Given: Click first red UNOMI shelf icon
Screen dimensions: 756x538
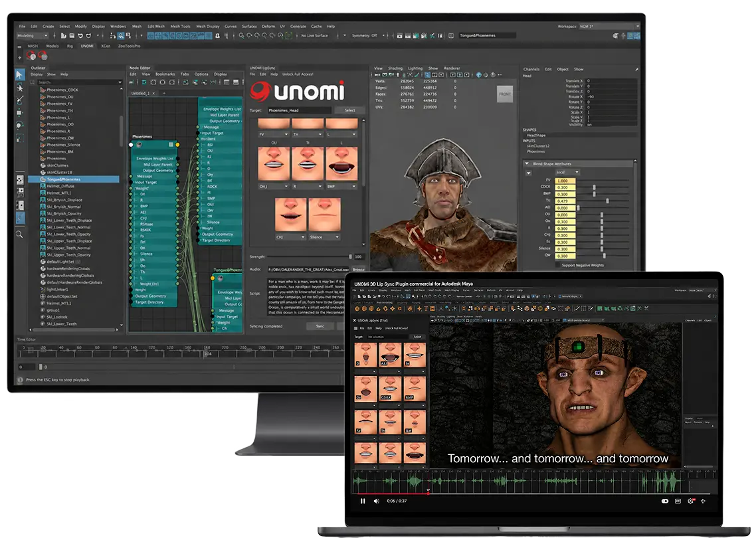Looking at the screenshot, I should (x=32, y=56).
